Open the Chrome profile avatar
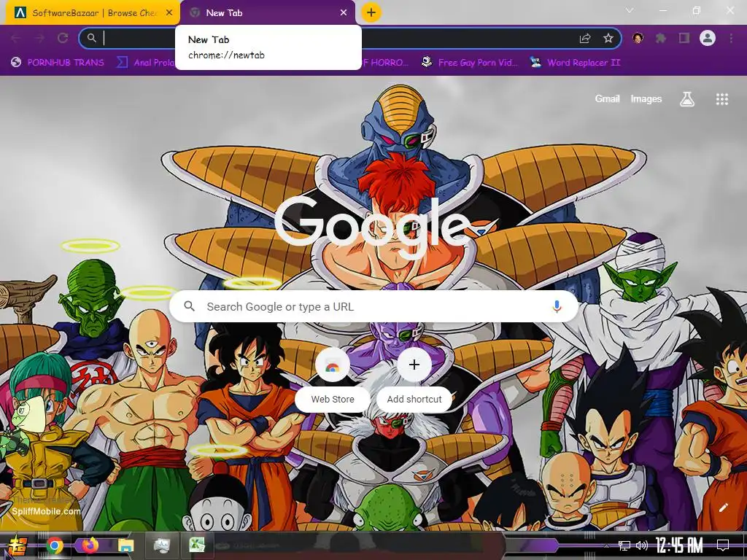Viewport: 747px width, 560px height. [x=708, y=38]
